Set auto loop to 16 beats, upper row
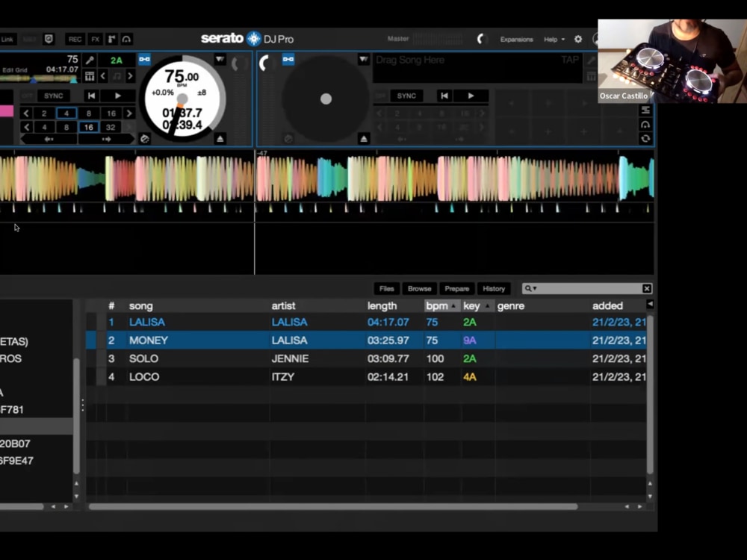This screenshot has height=560, width=747. (111, 113)
